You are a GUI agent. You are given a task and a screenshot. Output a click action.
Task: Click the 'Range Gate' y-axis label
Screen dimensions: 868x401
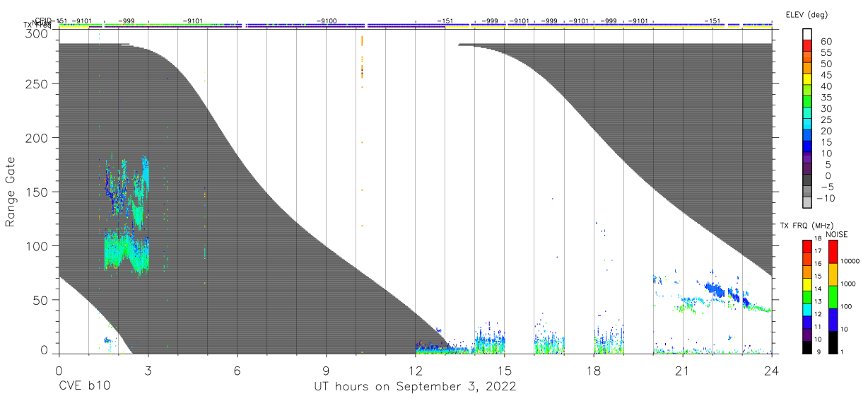coord(11,192)
